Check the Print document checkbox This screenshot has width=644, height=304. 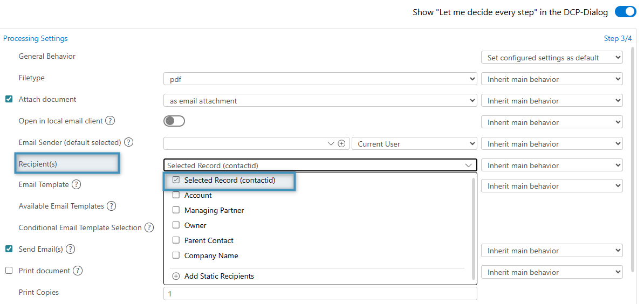coord(9,271)
